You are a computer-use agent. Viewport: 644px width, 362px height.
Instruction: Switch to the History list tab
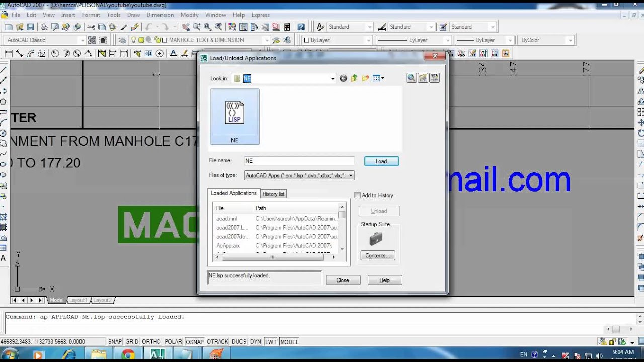[273, 194]
